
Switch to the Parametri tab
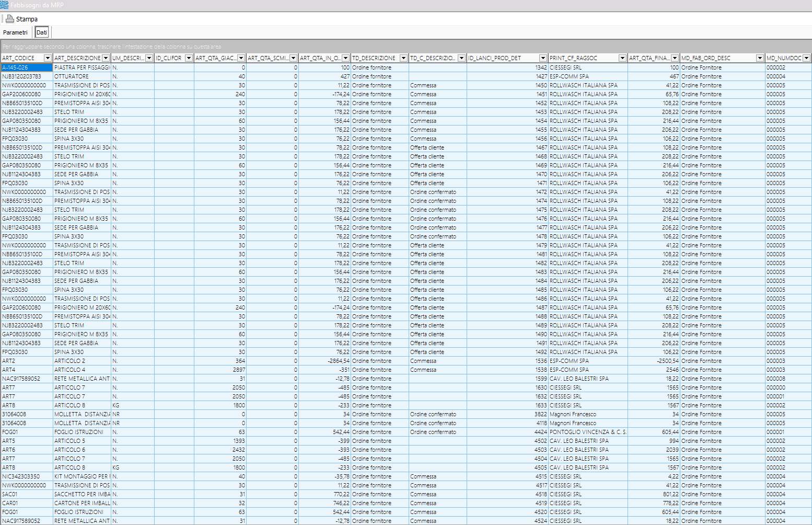click(15, 32)
